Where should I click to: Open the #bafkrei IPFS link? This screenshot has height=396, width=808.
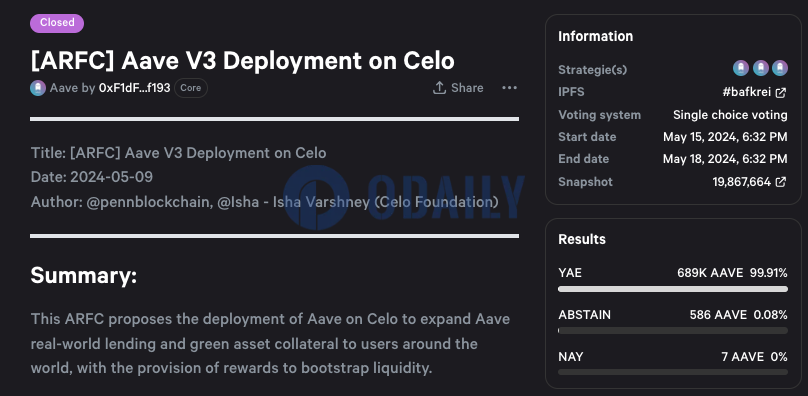[x=747, y=92]
